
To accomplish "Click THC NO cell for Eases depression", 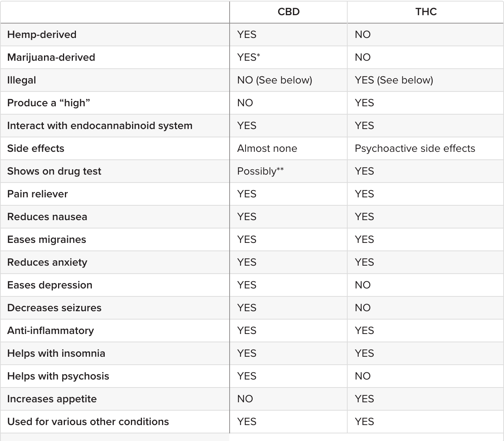I will (362, 285).
